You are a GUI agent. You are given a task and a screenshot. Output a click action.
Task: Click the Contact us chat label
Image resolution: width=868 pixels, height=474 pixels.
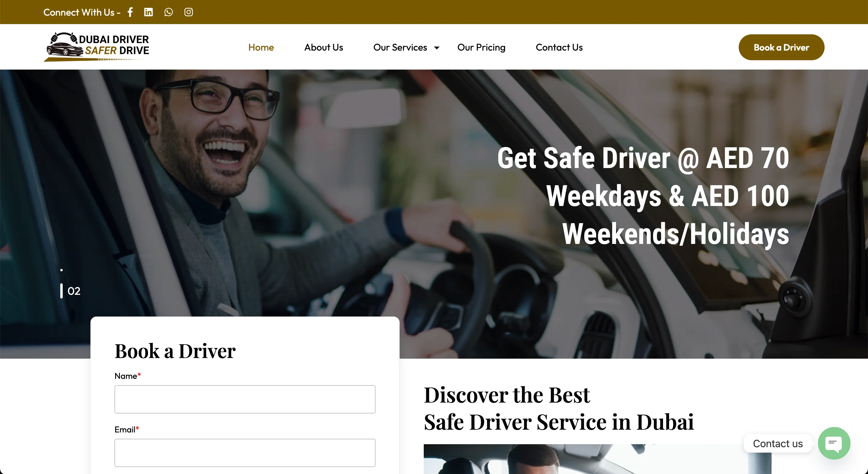click(x=778, y=443)
